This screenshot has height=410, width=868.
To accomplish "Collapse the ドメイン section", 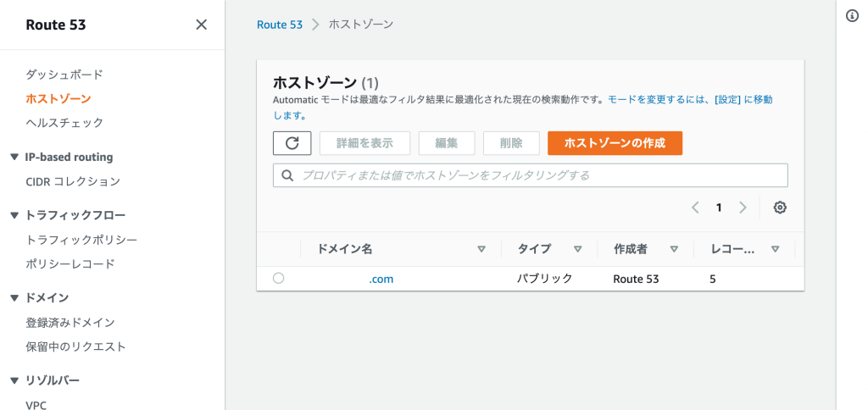I will pyautogui.click(x=14, y=297).
